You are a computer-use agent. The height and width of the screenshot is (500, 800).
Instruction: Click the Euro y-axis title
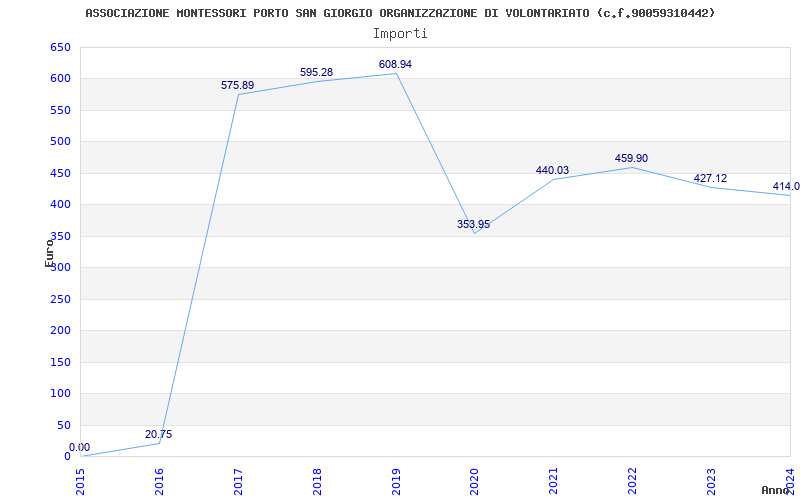(x=49, y=253)
